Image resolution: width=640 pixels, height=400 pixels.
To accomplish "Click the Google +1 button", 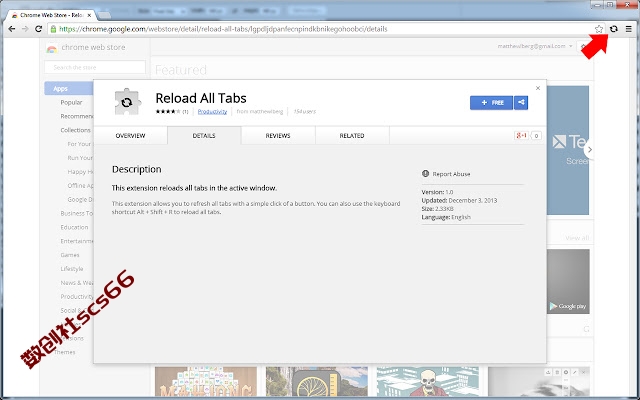I will (x=521, y=136).
